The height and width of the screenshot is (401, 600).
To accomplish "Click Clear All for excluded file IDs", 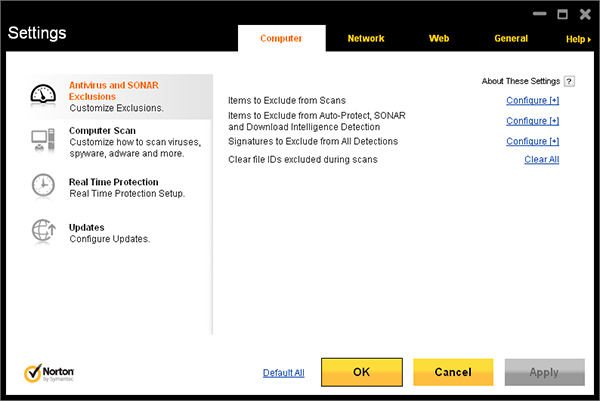I will coord(541,159).
